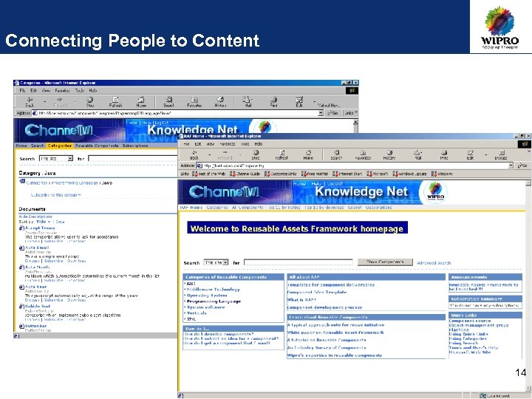Open Tools menu in Categories window
This screenshot has height=399, width=532.
click(x=80, y=91)
